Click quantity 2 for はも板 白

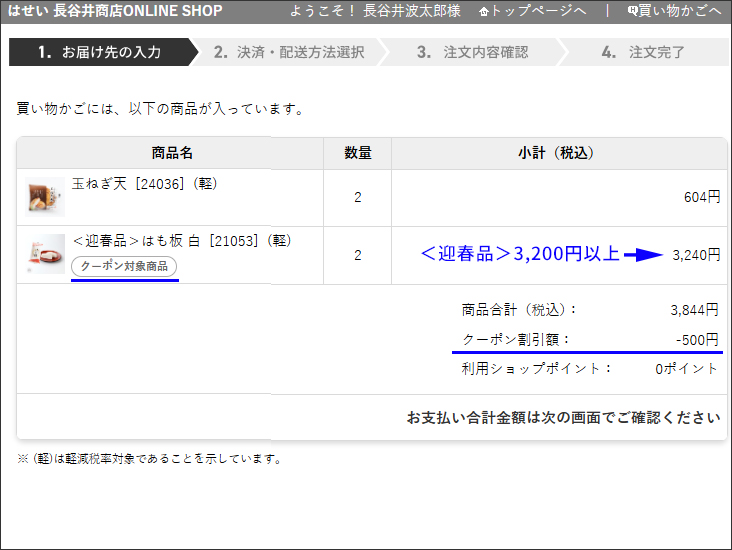[358, 255]
